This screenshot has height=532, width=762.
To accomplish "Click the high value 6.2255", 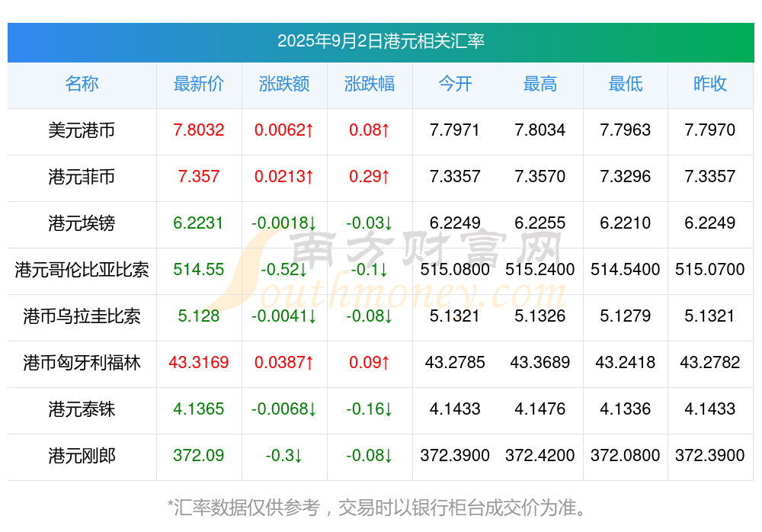I will coord(540,223).
